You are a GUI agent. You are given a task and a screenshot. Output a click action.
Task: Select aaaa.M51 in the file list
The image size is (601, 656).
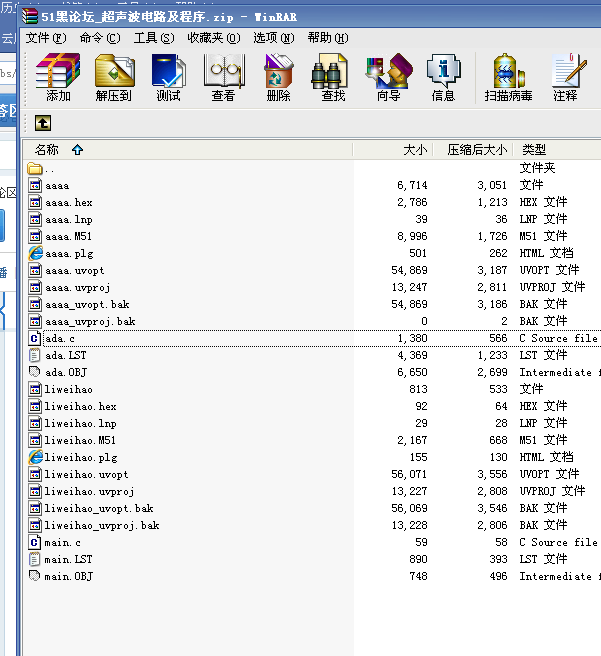[x=68, y=236]
